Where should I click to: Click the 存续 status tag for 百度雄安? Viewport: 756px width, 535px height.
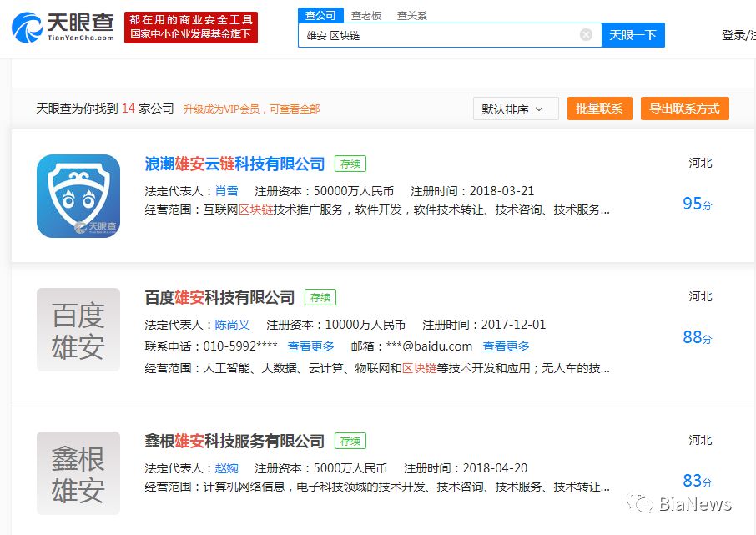(x=320, y=298)
